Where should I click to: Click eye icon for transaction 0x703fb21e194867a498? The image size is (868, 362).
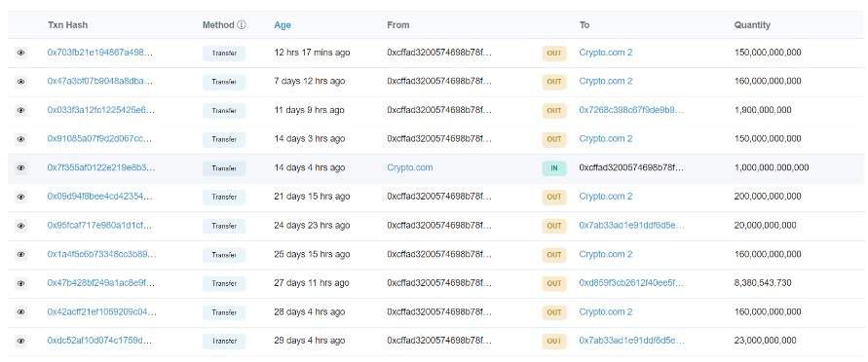tap(21, 54)
